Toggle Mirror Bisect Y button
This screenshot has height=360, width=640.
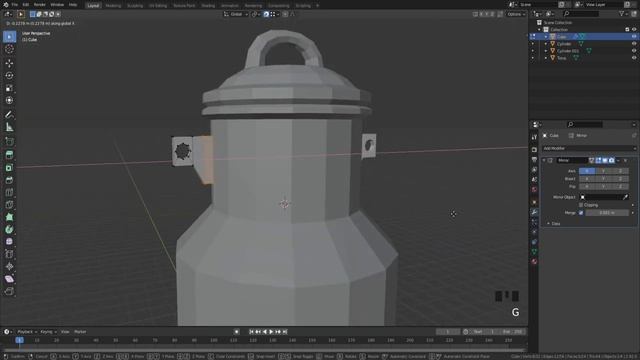[x=604, y=179]
